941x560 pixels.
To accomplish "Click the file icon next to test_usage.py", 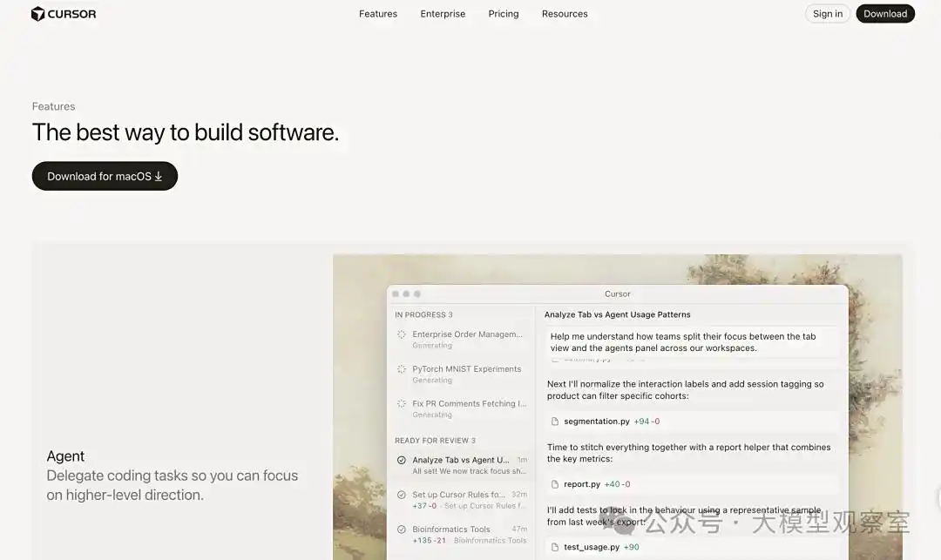I will [x=555, y=547].
